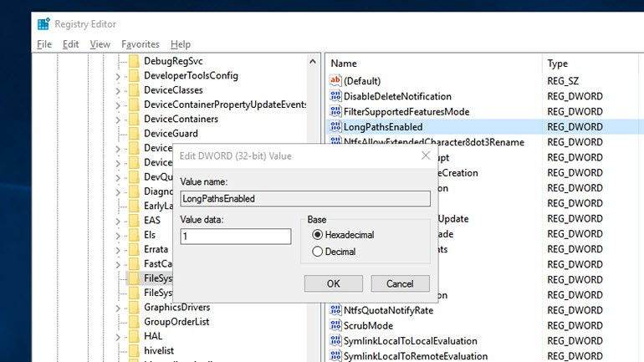Viewport: 644px width, 362px height.
Task: Select the DebugRegSvc key name
Action: (x=173, y=61)
